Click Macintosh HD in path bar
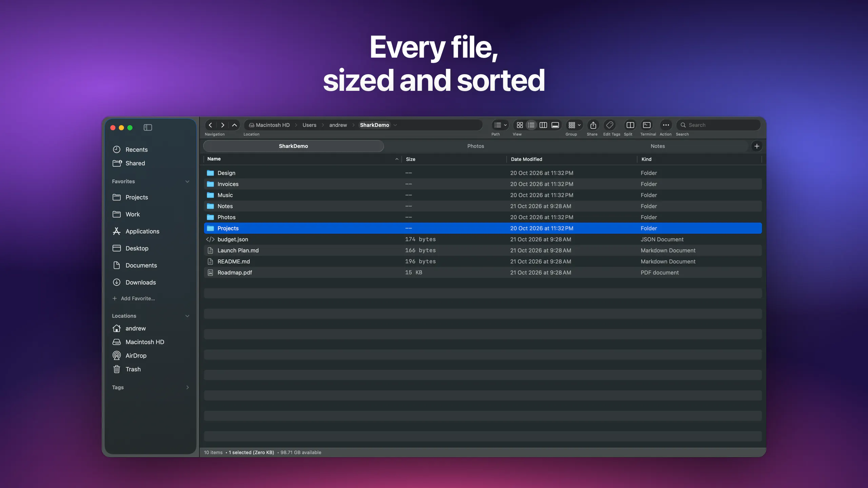The width and height of the screenshot is (868, 488). point(269,125)
